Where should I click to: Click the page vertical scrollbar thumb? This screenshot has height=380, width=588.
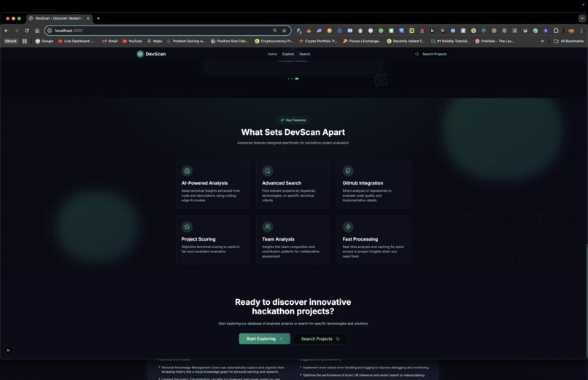tap(587, 300)
